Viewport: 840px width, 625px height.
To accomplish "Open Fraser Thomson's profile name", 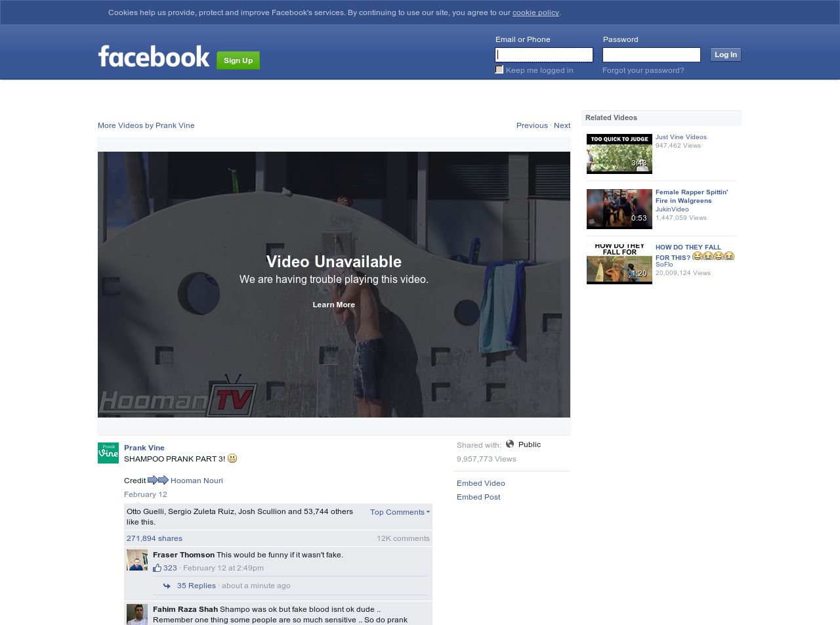I will pyautogui.click(x=184, y=555).
